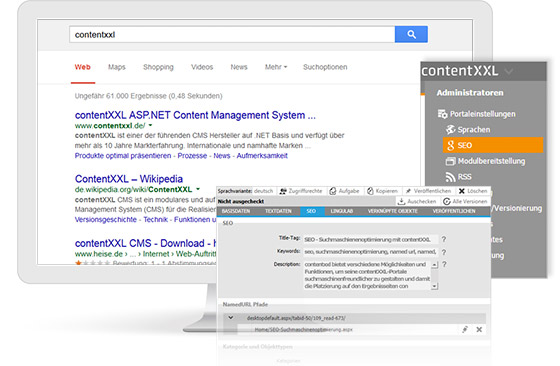Click Portaleinstellungen in admin sidebar
560x366 pixels.
tap(482, 114)
